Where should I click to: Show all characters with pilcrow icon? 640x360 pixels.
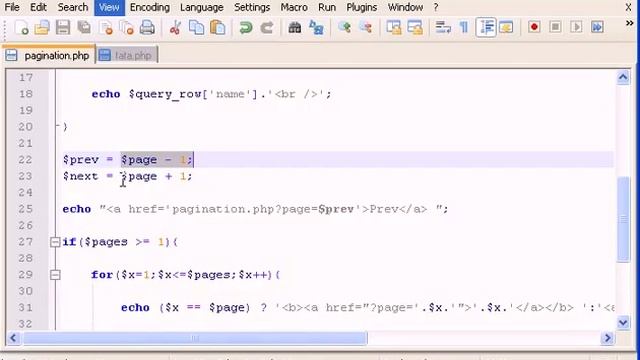[x=464, y=28]
